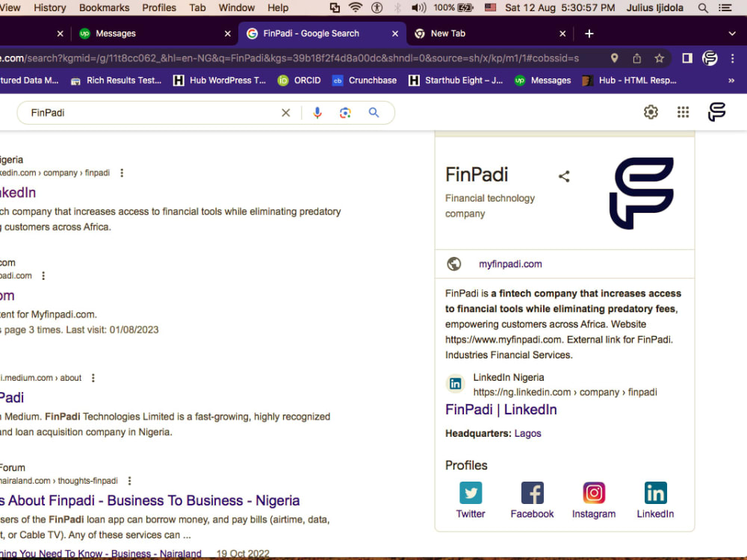Open the Google account avatar

[x=716, y=112]
